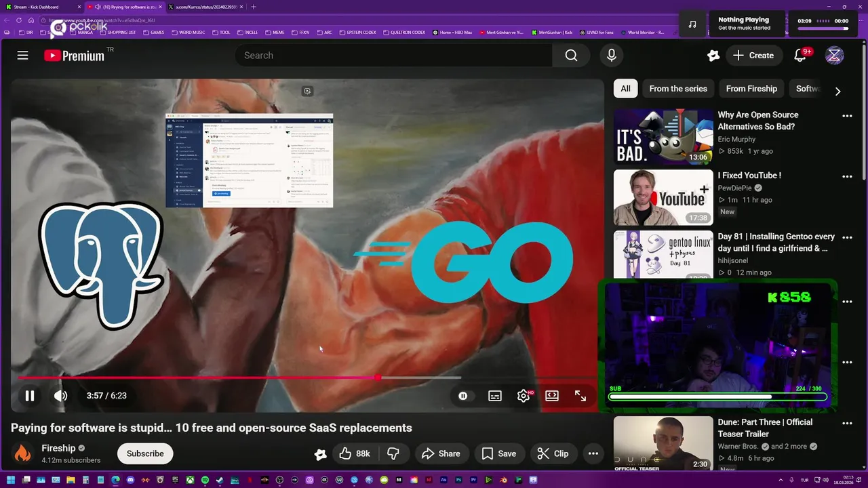Open Fireship channel avatar
The image size is (868, 488).
pyautogui.click(x=23, y=453)
